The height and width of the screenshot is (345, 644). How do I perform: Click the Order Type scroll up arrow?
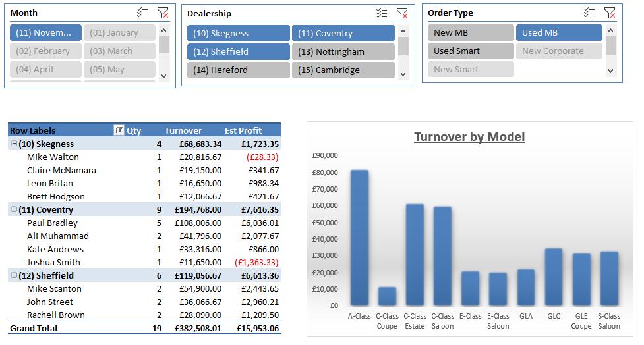pos(611,31)
